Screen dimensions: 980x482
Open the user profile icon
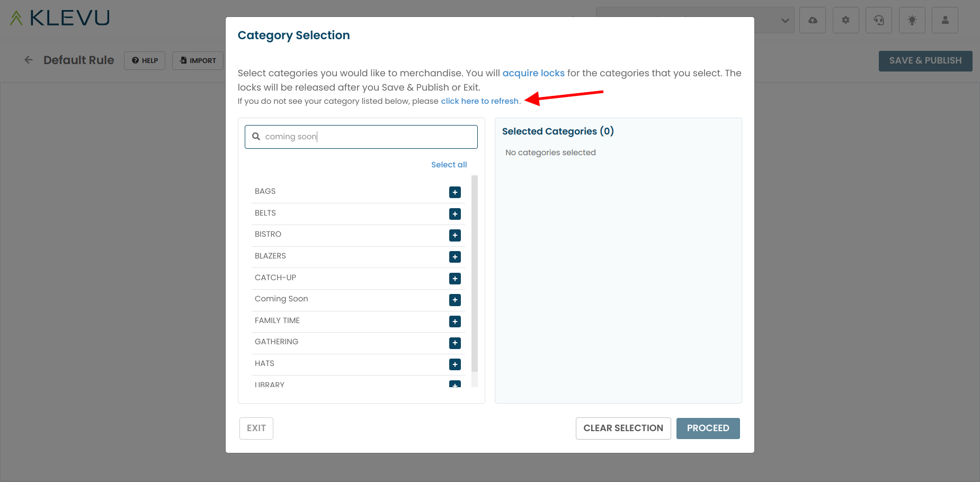click(x=945, y=20)
